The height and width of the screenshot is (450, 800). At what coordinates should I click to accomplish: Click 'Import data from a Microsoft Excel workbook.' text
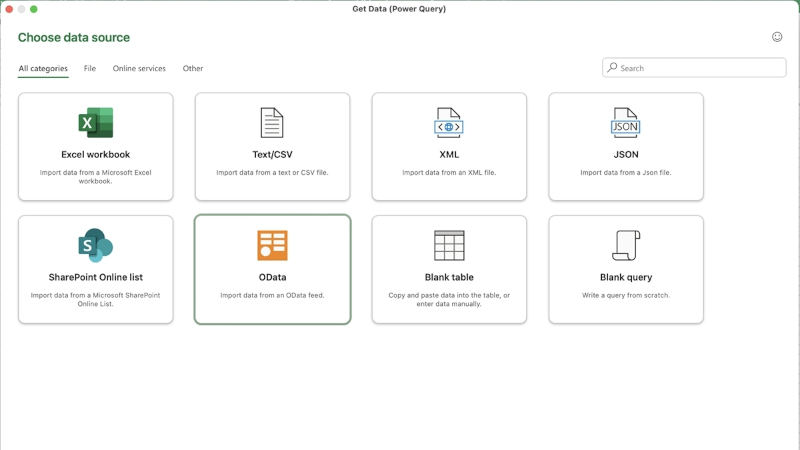tap(95, 177)
